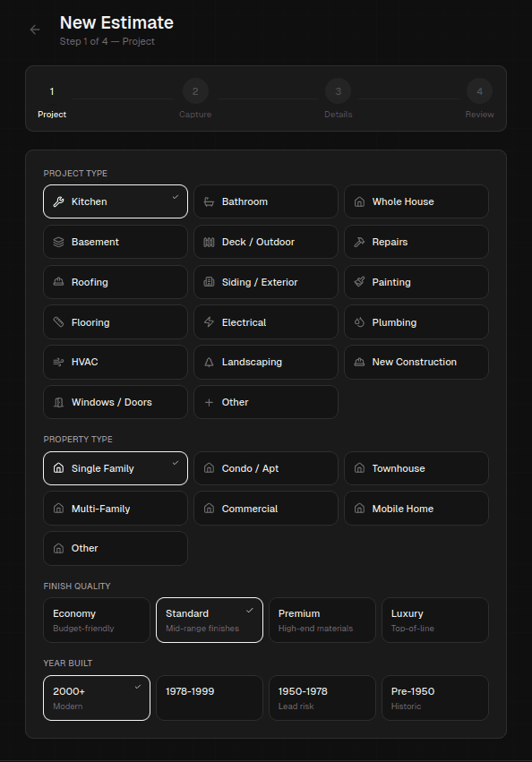Click the shower icon beside Bathroom

[x=210, y=201]
